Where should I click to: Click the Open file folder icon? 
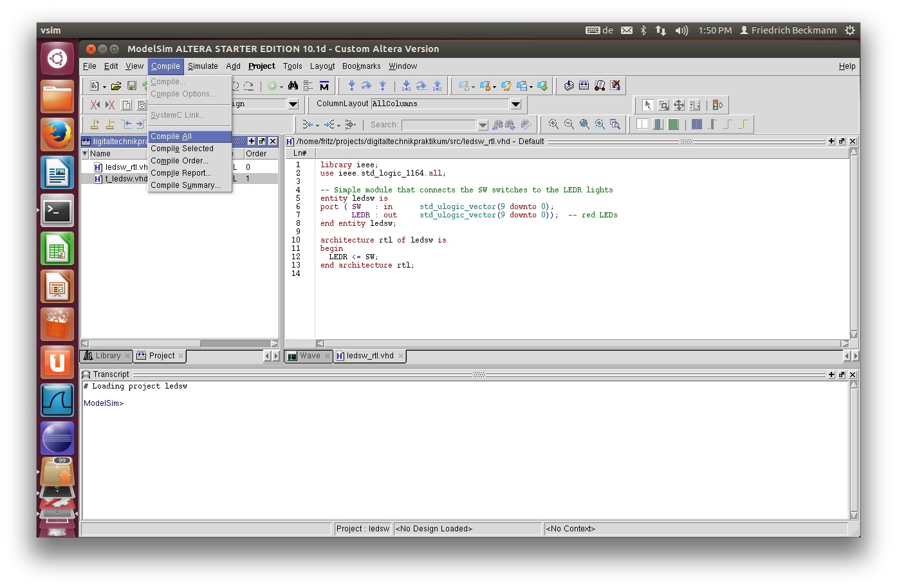(116, 86)
